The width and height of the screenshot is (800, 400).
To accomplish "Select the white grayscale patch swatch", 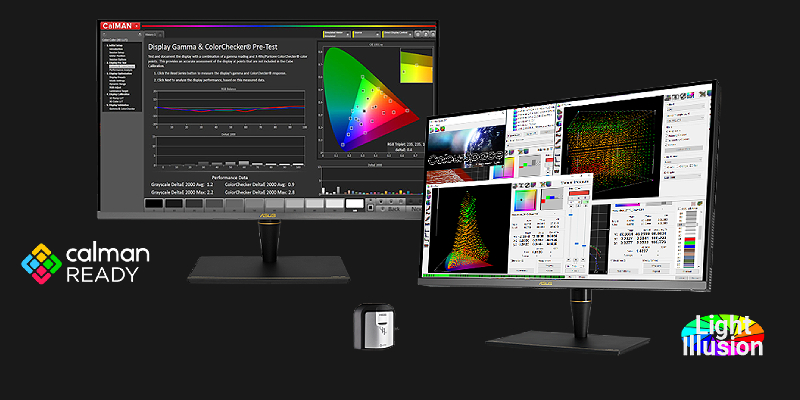I will [x=354, y=204].
